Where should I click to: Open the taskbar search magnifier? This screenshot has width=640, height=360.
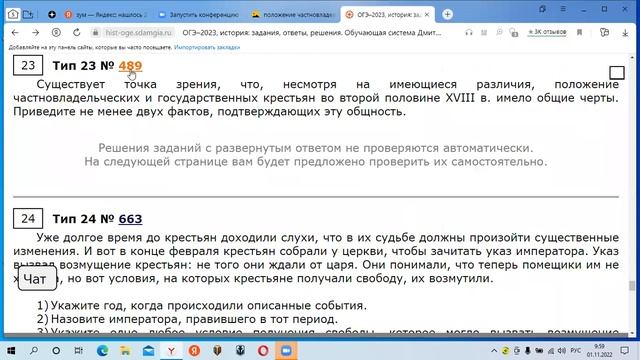[x=34, y=351]
